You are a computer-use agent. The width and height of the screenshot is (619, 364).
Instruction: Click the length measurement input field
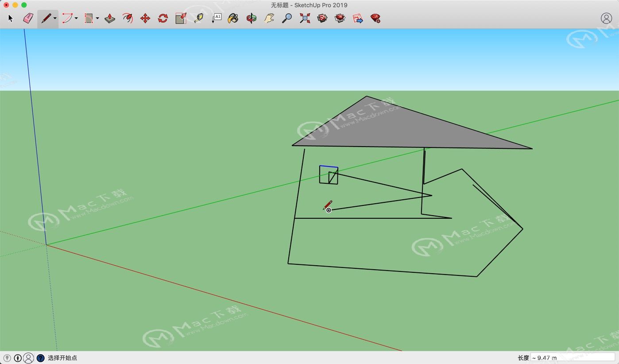tap(573, 358)
